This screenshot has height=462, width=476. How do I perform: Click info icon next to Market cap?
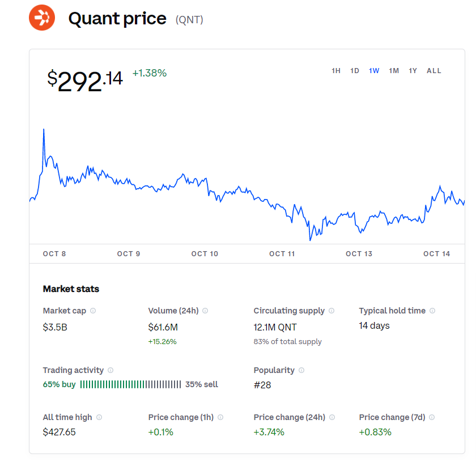click(93, 311)
